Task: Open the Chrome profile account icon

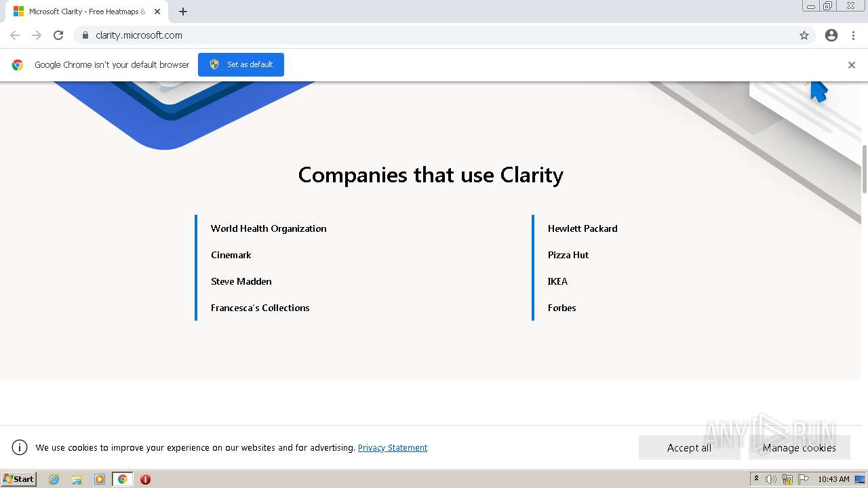Action: point(831,35)
